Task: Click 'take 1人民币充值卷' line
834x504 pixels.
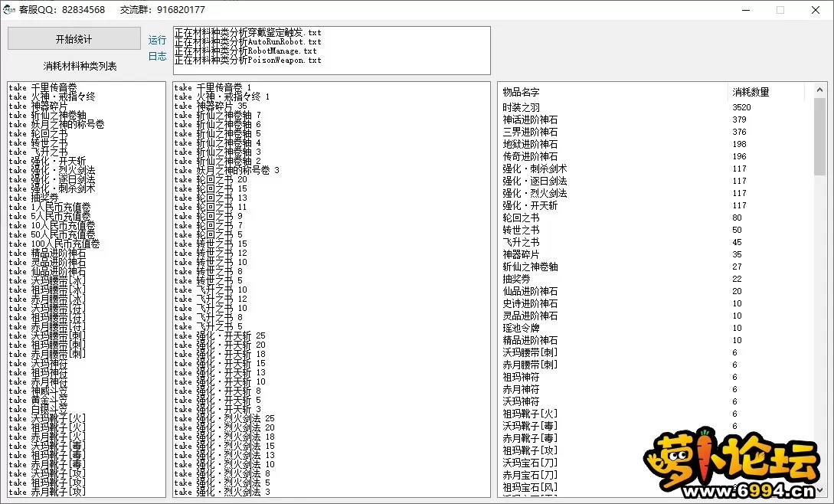Action: coord(50,207)
